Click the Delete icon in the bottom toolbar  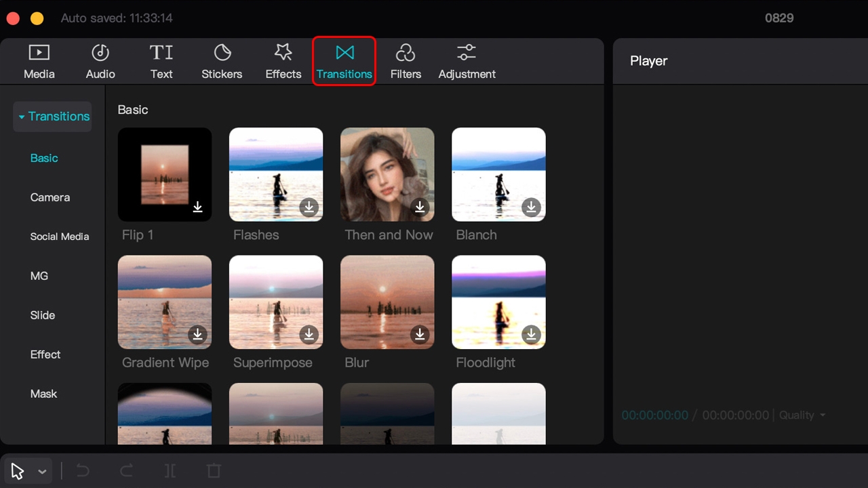click(214, 470)
